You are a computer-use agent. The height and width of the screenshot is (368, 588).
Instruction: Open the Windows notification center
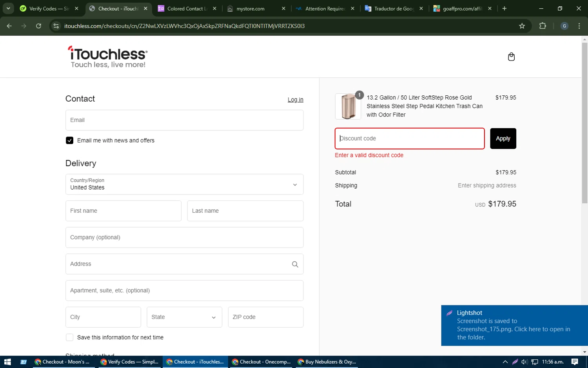point(575,362)
